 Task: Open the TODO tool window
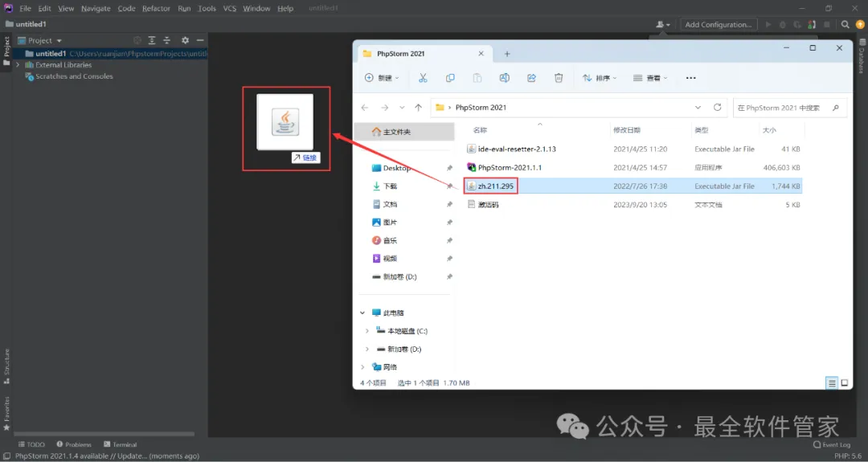[31, 444]
